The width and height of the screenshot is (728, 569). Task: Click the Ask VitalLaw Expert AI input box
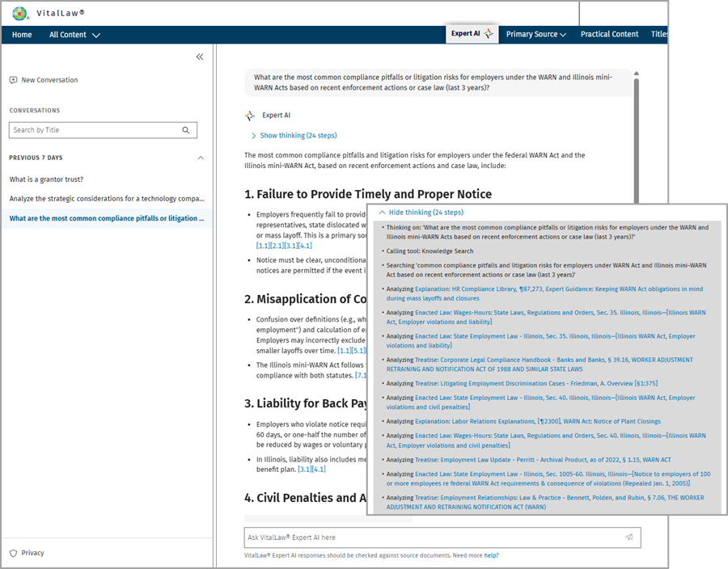pyautogui.click(x=442, y=537)
